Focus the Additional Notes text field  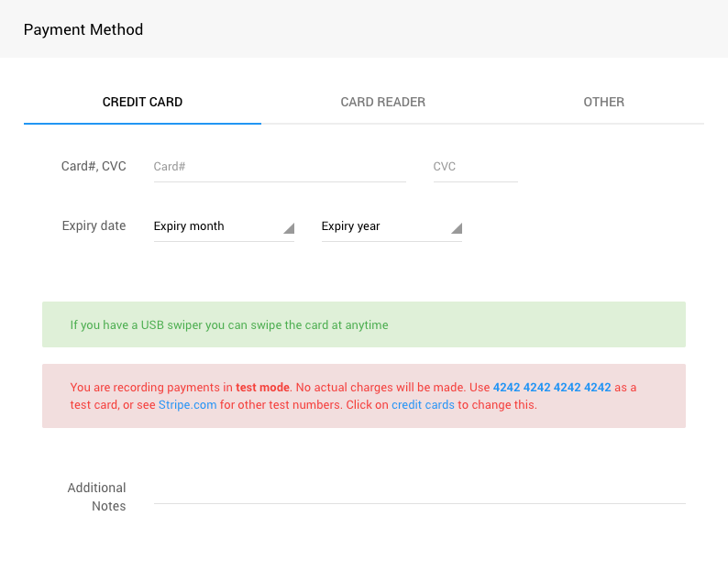coord(419,491)
